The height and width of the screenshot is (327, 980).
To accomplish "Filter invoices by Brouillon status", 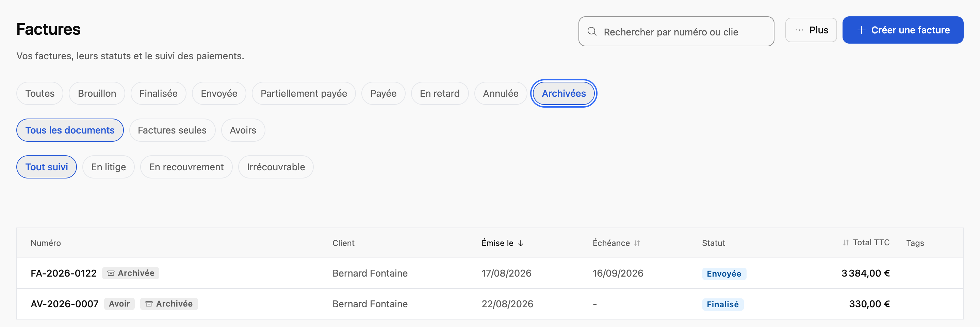I will point(97,93).
